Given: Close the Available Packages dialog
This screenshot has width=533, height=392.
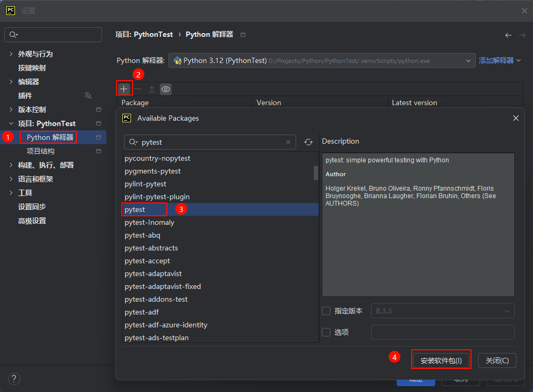Looking at the screenshot, I should click(x=516, y=118).
